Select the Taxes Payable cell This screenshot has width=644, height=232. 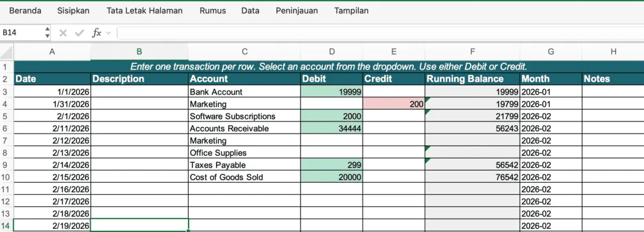[x=244, y=165]
